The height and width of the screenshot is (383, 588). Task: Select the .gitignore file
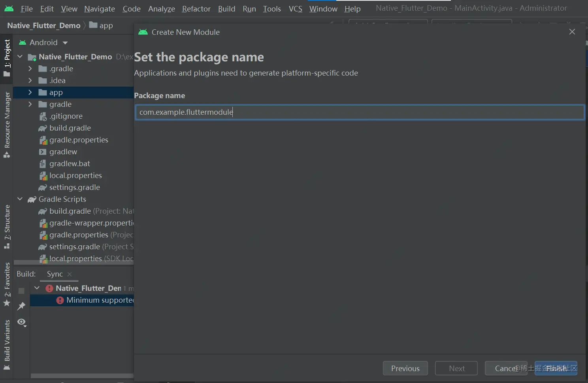66,116
